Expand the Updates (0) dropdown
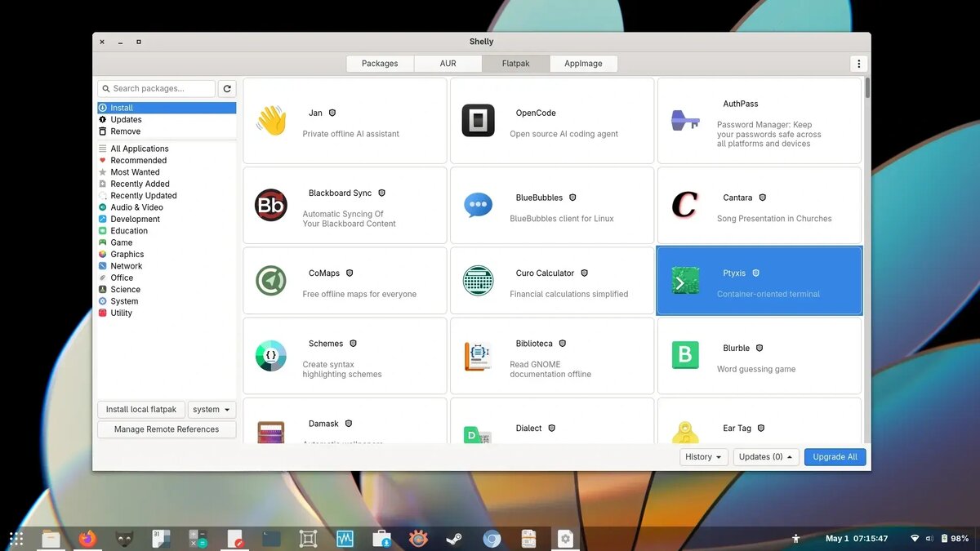The width and height of the screenshot is (980, 551). 766,457
